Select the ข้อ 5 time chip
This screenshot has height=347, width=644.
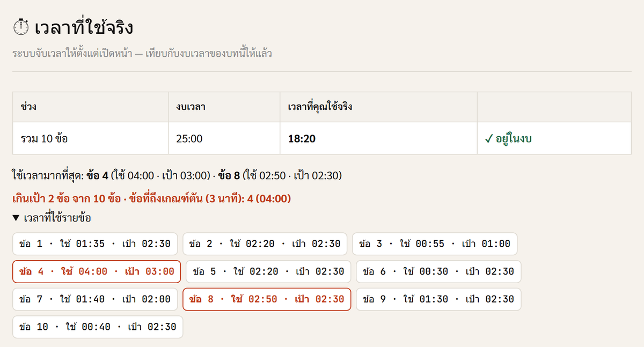pos(268,271)
